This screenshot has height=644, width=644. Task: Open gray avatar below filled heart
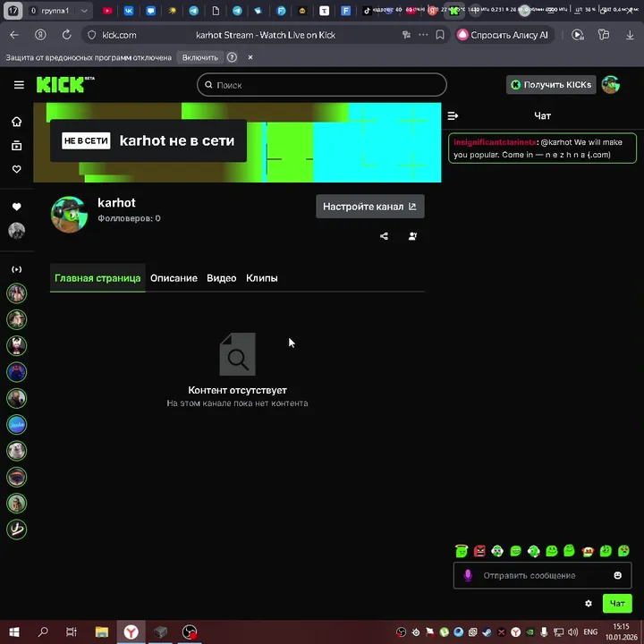[16, 231]
